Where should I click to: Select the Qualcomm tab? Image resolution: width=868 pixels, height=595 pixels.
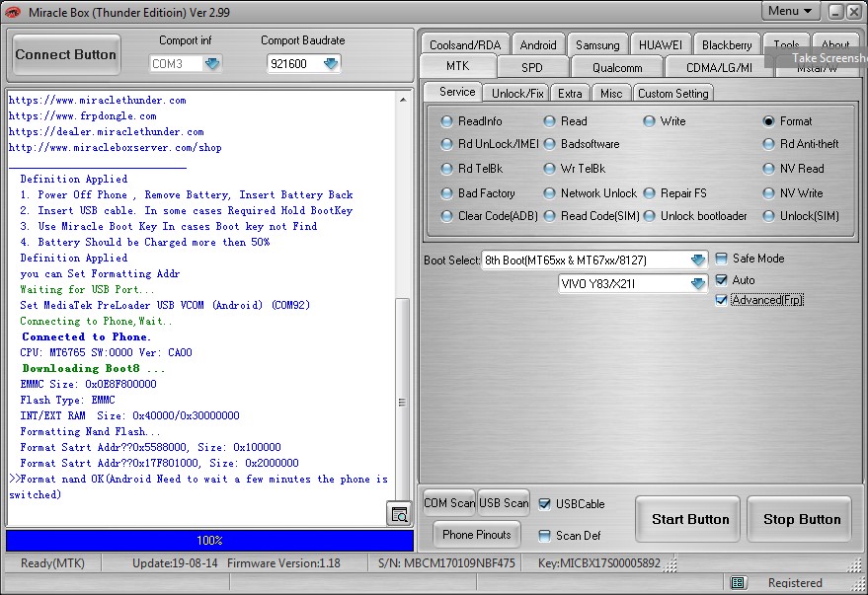617,67
